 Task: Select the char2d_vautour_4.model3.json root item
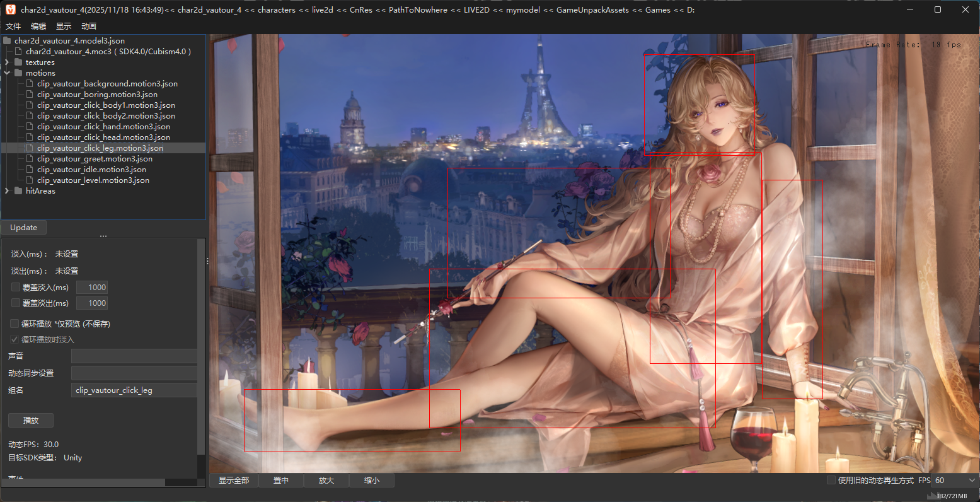69,41
